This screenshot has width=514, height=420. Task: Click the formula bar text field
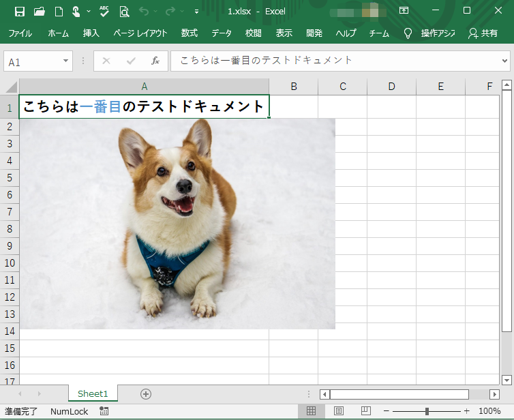[335, 61]
